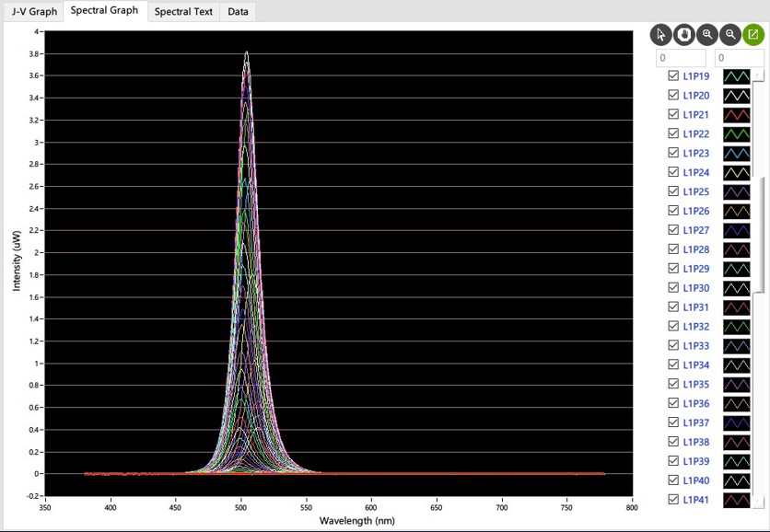Image resolution: width=770 pixels, height=532 pixels.
Task: Click the legend list scrollbar thumb
Action: point(759,234)
